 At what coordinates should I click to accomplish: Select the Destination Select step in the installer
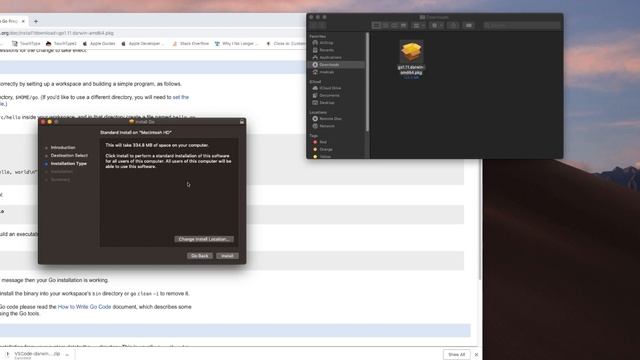(x=69, y=156)
